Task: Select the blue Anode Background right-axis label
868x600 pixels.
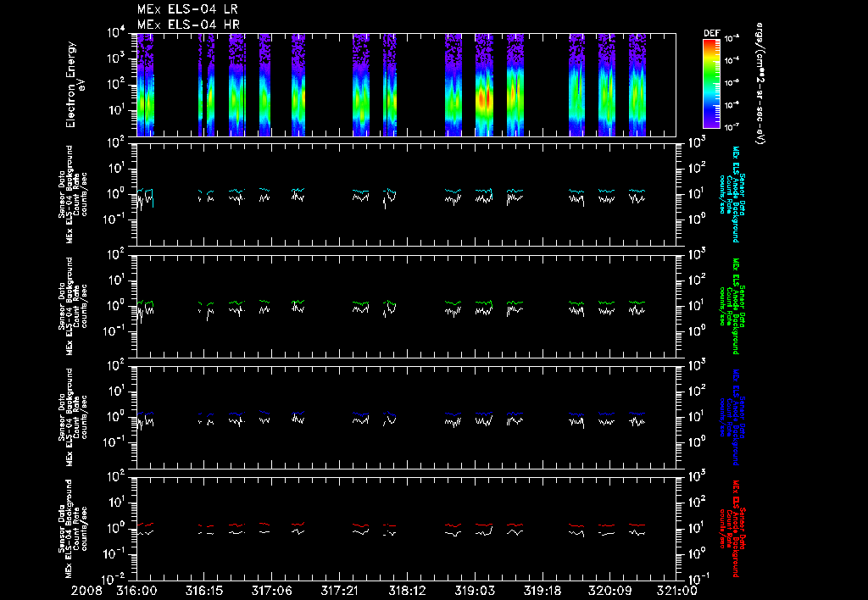Action: click(732, 417)
